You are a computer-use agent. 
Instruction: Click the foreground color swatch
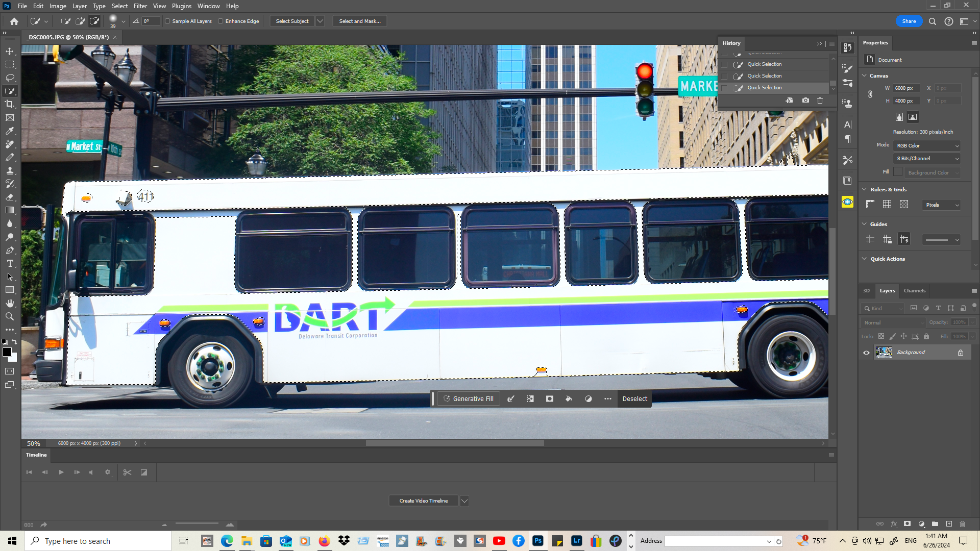click(7, 352)
